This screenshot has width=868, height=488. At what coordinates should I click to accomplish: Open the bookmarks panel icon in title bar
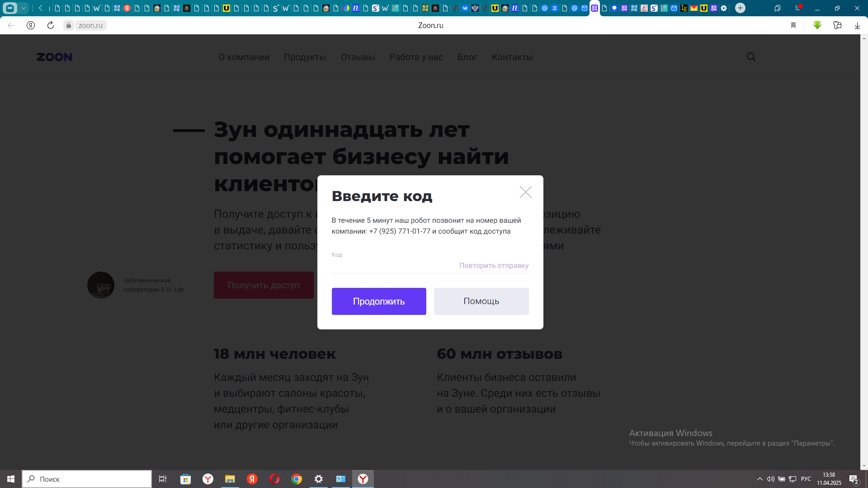(778, 8)
